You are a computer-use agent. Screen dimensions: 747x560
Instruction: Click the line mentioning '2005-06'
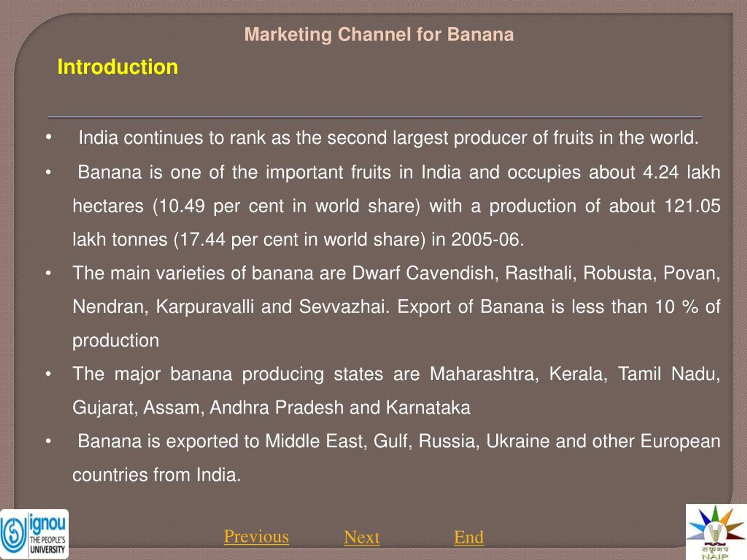298,239
